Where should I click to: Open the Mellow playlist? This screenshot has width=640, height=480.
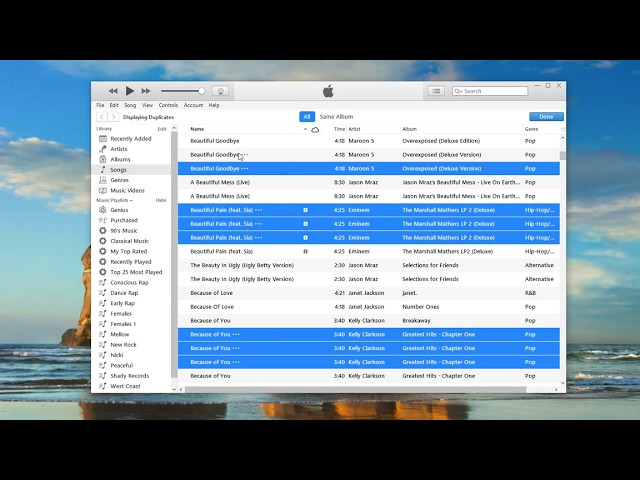120,334
